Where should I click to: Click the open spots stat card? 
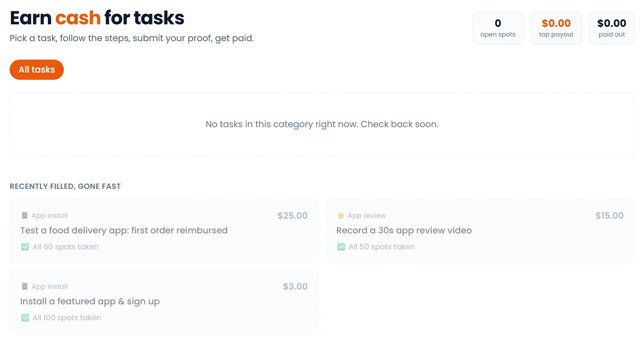click(498, 28)
